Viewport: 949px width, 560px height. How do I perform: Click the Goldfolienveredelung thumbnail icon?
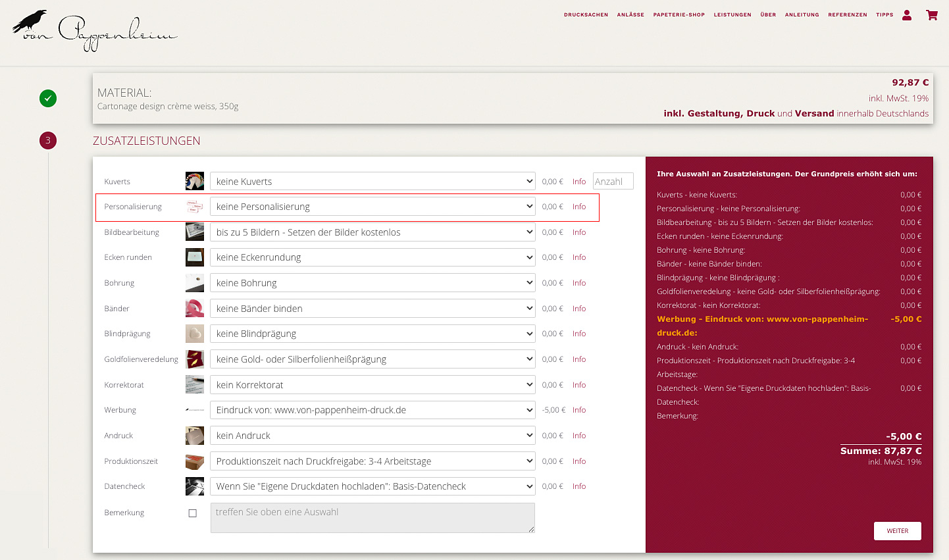click(195, 359)
